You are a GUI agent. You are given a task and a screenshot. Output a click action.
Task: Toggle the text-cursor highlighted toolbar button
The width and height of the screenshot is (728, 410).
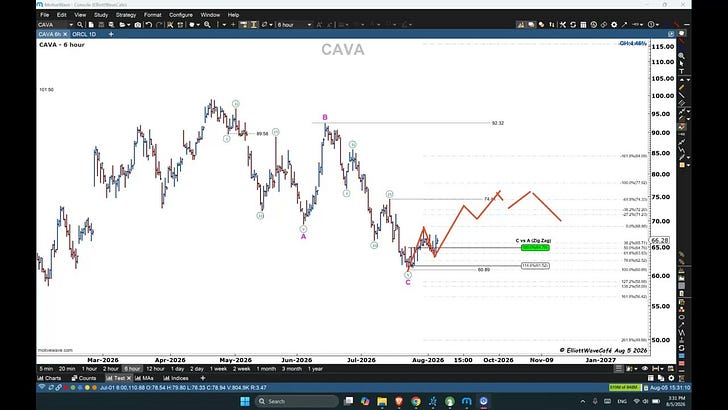(253, 25)
